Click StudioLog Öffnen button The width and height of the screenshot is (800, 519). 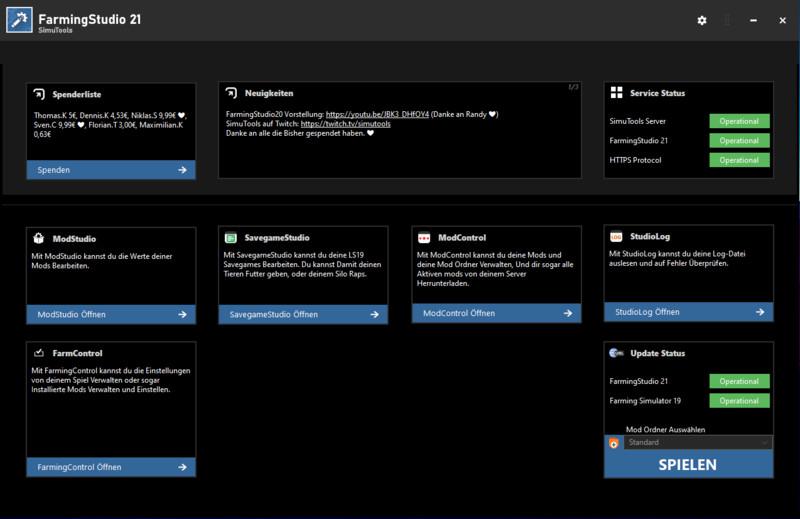(x=688, y=312)
